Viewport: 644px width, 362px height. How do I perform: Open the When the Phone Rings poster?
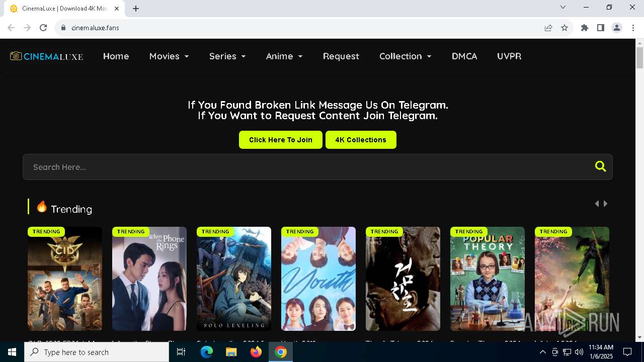pyautogui.click(x=149, y=279)
